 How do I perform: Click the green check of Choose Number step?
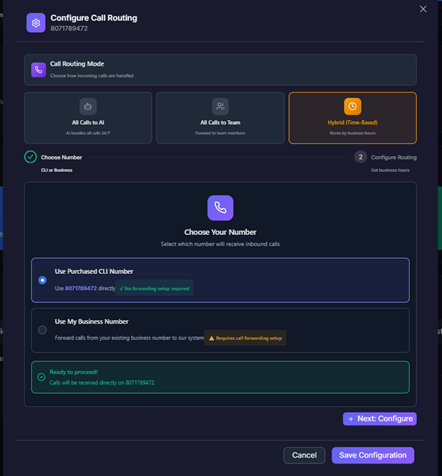click(30, 157)
